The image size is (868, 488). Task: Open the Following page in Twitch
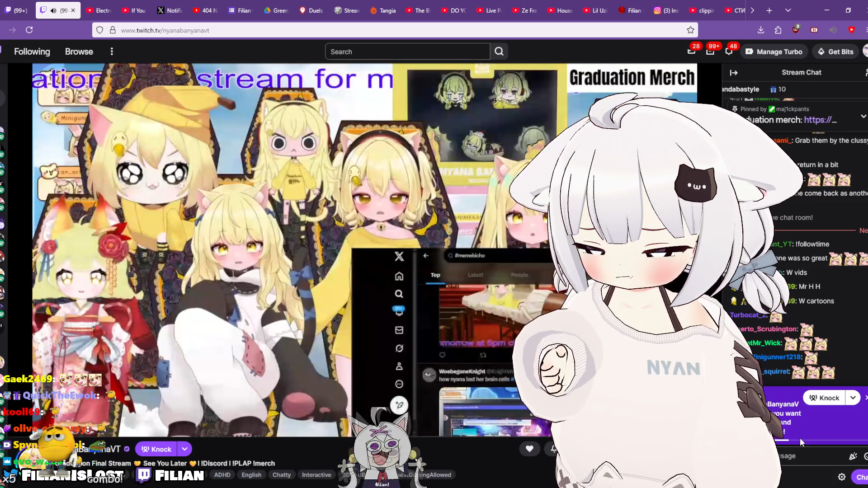coord(32,52)
